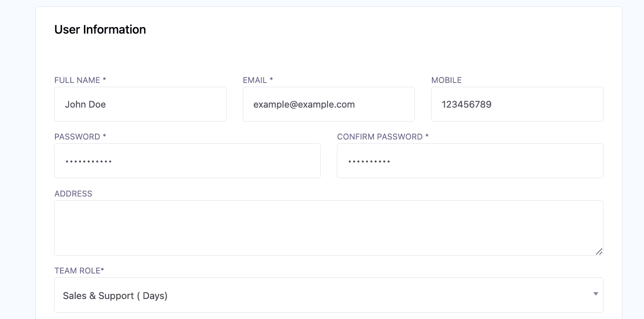The image size is (644, 319).
Task: Focus the Email input field
Action: (328, 104)
